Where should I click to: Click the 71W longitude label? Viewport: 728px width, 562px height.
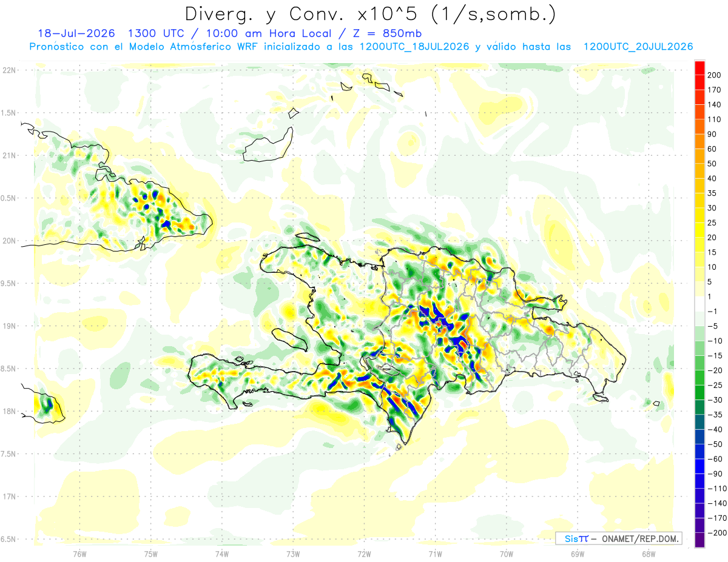pyautogui.click(x=435, y=554)
